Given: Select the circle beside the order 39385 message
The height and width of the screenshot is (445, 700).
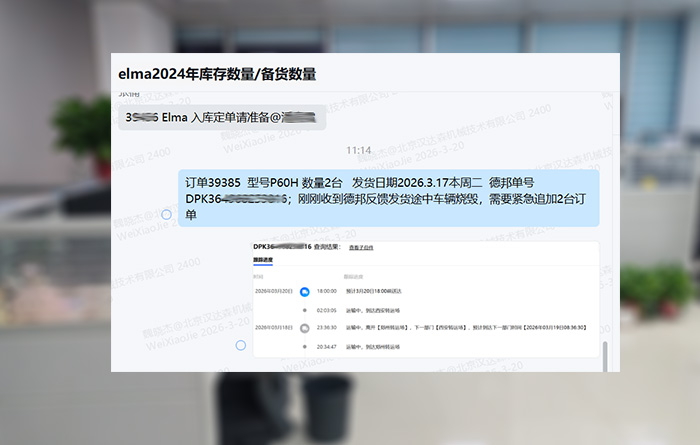Looking at the screenshot, I should click(167, 214).
